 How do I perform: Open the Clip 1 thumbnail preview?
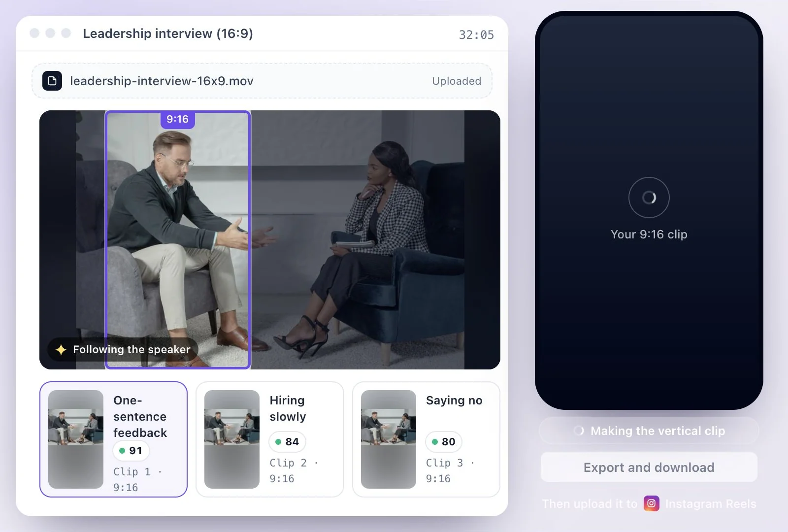76,439
